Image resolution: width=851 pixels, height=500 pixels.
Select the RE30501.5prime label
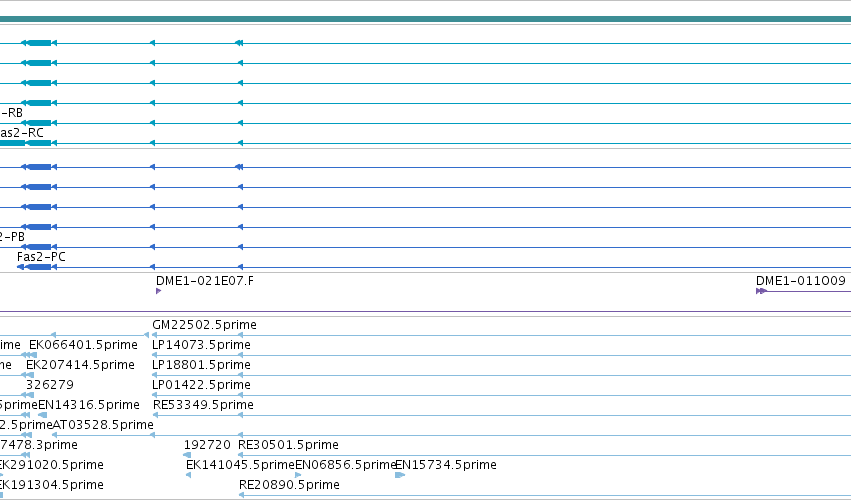click(x=288, y=445)
